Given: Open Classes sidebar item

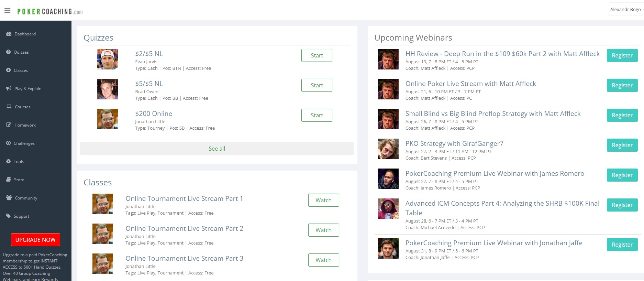Looking at the screenshot, I should click(21, 70).
